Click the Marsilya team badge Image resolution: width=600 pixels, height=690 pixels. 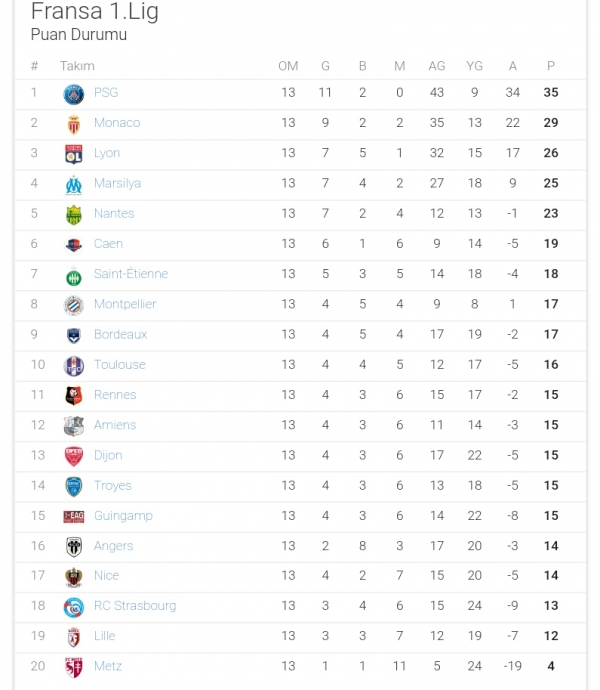click(x=74, y=184)
